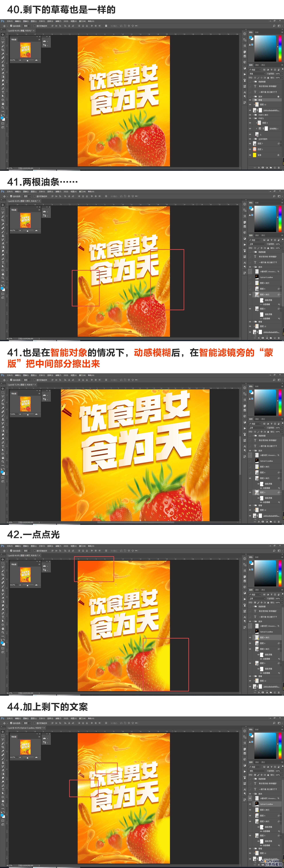Screen dimensions: 284x868
Task: Toggle 自动选择 checkbox in step 40 screenshot
Action: 11,26
